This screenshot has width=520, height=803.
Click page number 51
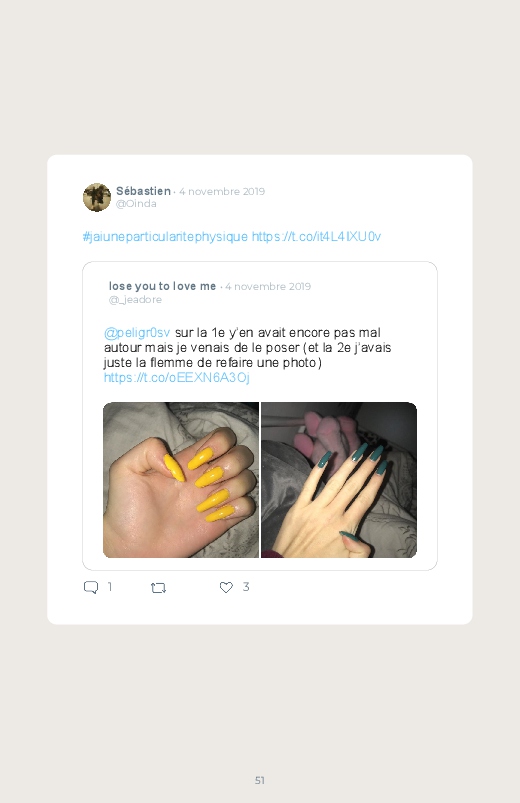pyautogui.click(x=260, y=780)
